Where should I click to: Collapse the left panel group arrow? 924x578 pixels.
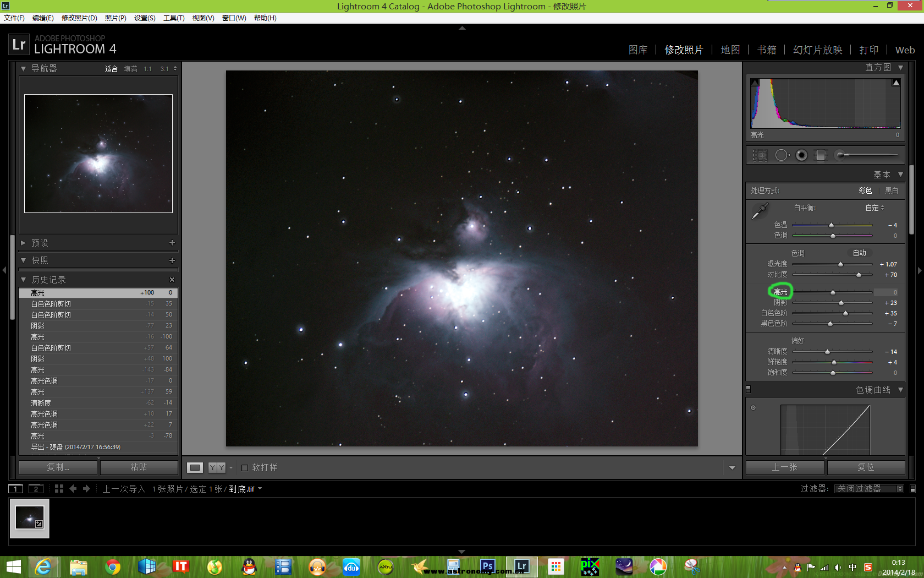tap(4, 270)
